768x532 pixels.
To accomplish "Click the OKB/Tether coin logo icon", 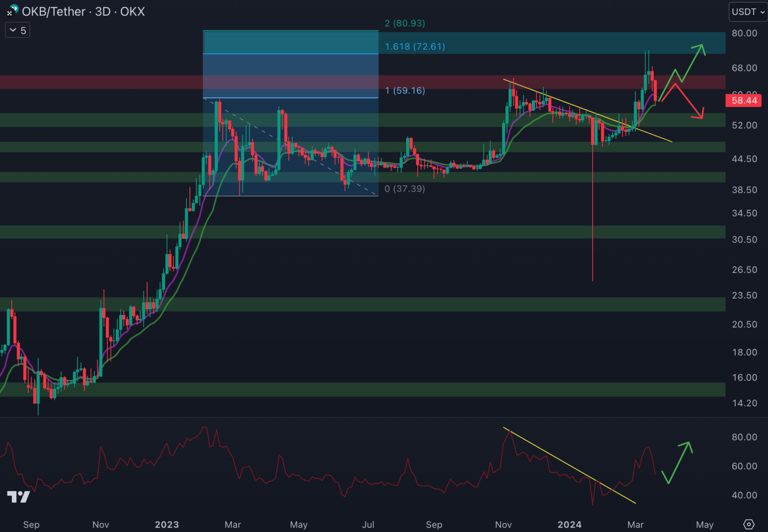I will 13,10.
